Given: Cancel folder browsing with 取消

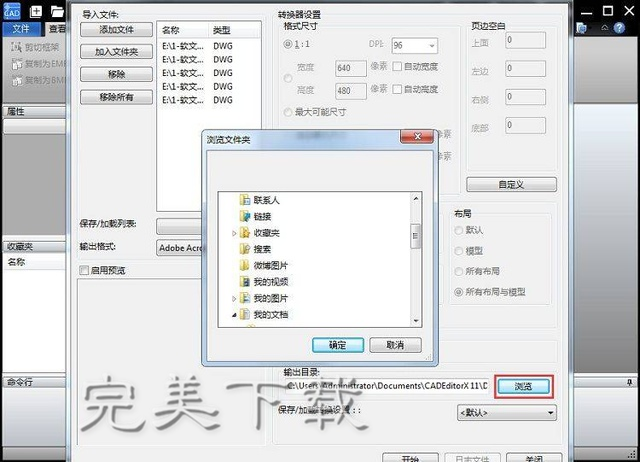Looking at the screenshot, I should pyautogui.click(x=395, y=345).
